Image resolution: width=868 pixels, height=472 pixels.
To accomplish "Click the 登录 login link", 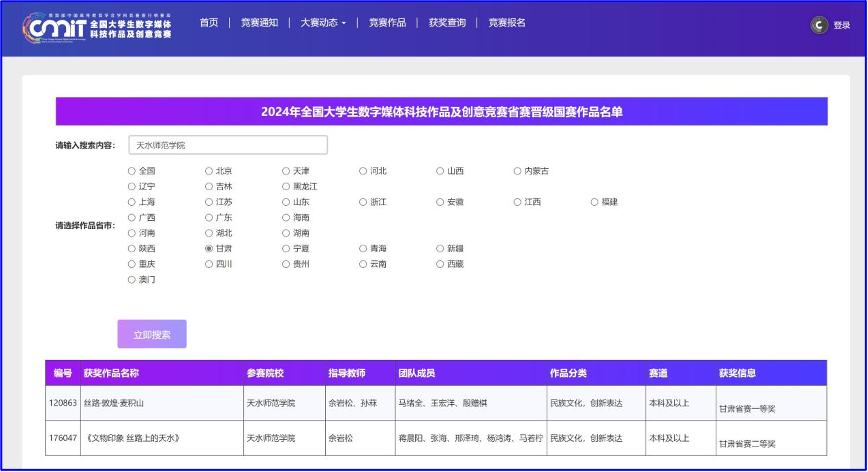I will (842, 26).
